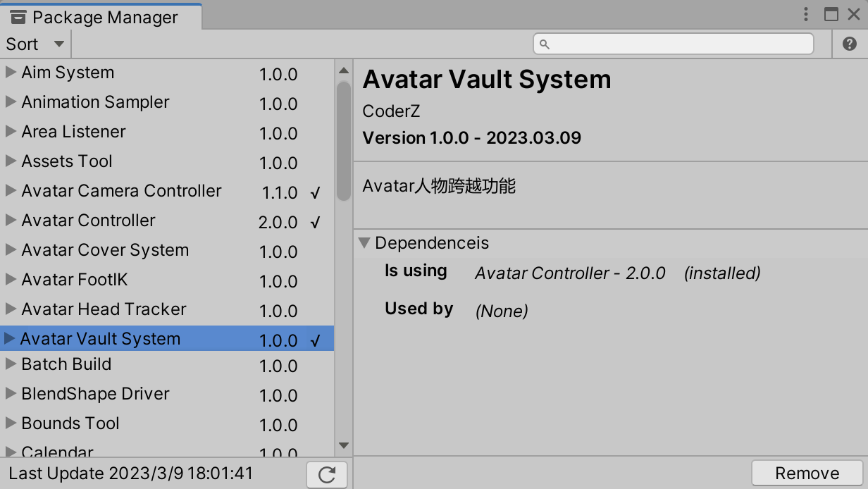Viewport: 868px width, 489px height.
Task: Click the Package Manager tab icon
Action: 19,17
